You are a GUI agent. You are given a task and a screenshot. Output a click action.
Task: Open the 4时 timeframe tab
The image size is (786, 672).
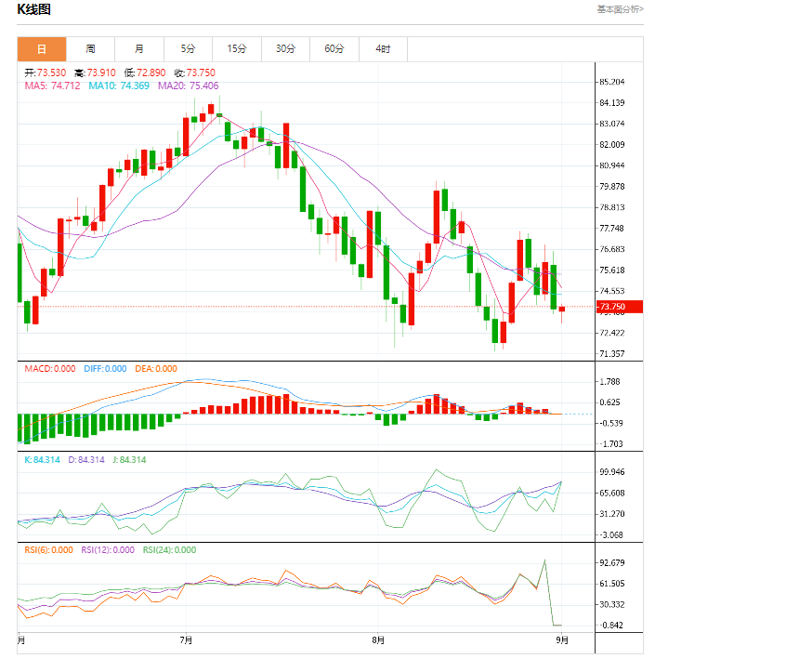(x=383, y=49)
